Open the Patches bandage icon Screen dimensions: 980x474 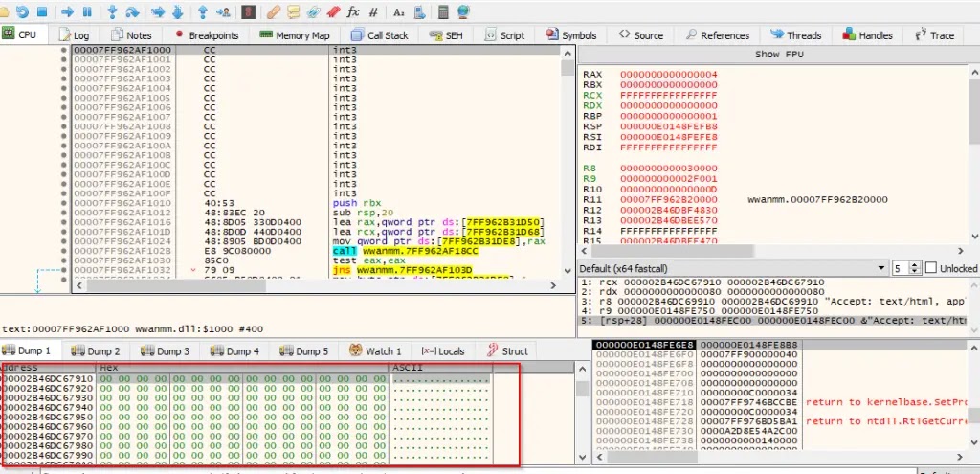(273, 11)
